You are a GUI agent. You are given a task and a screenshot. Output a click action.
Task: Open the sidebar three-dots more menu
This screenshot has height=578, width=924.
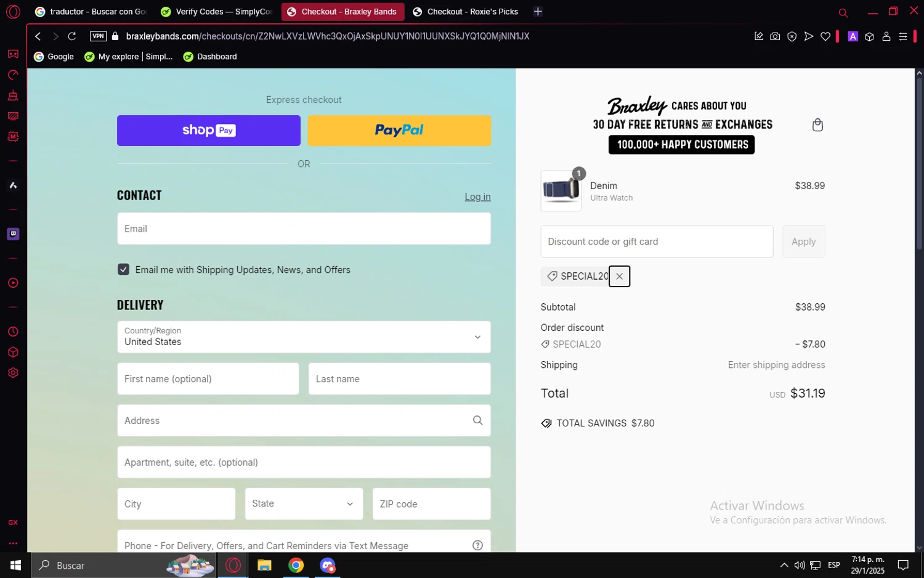point(13,543)
